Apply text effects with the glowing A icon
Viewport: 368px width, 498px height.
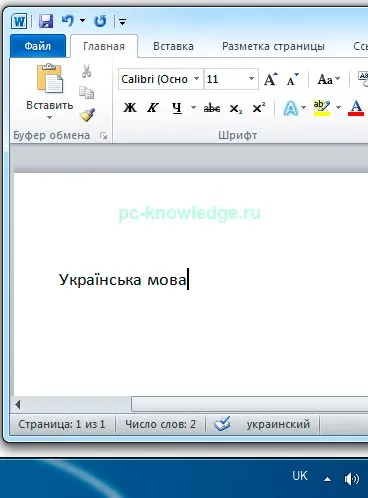291,108
